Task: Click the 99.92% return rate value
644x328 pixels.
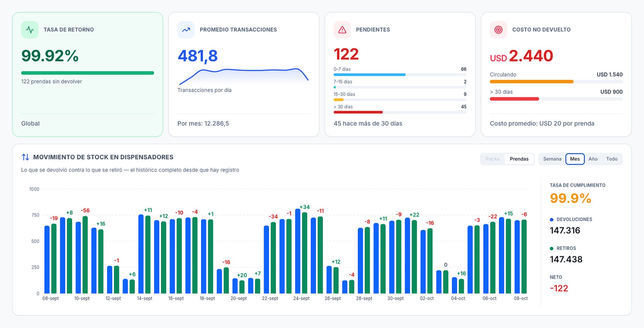Action: coord(50,56)
